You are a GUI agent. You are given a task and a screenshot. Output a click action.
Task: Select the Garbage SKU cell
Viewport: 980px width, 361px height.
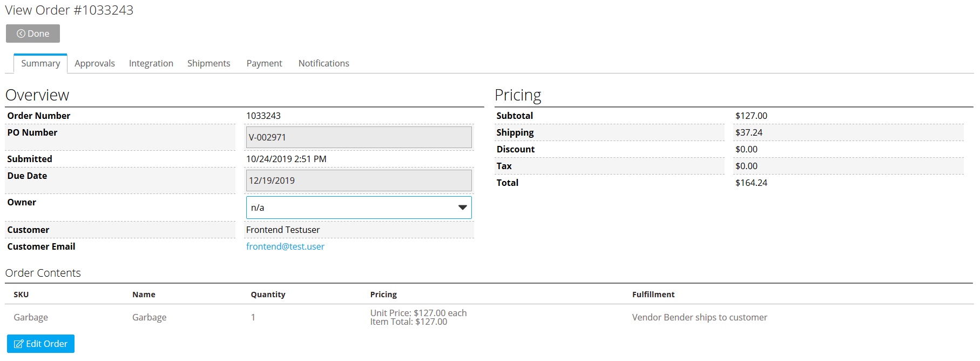point(31,317)
